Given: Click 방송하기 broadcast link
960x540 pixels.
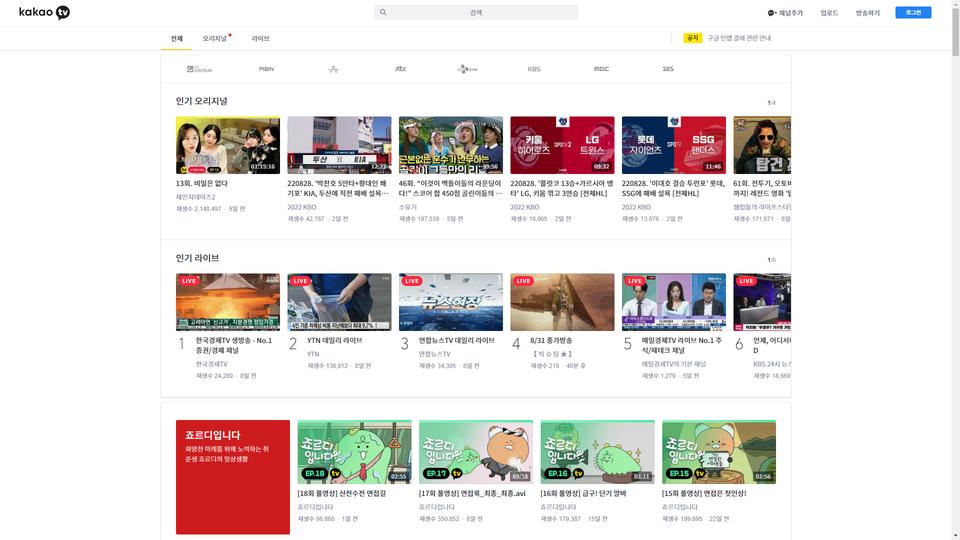Looking at the screenshot, I should (x=868, y=13).
